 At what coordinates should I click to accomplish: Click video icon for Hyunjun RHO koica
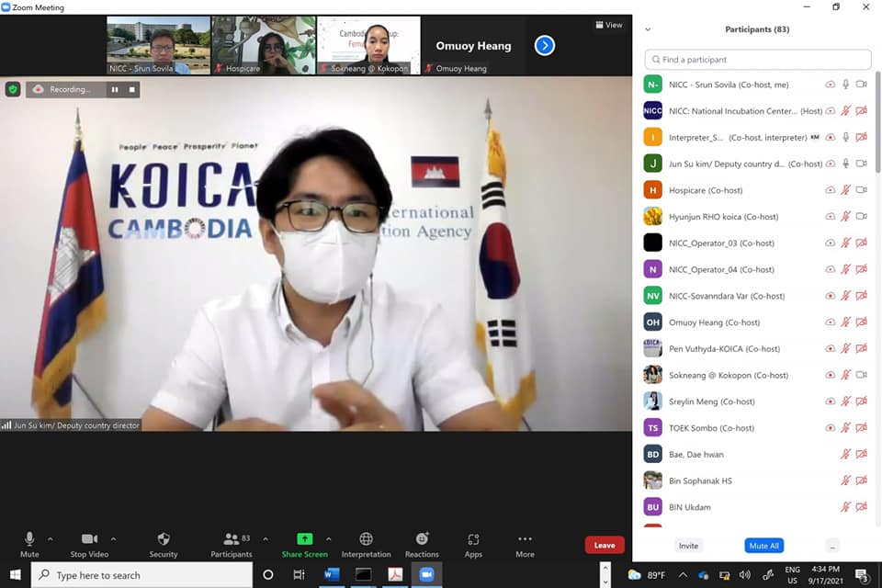[861, 217]
